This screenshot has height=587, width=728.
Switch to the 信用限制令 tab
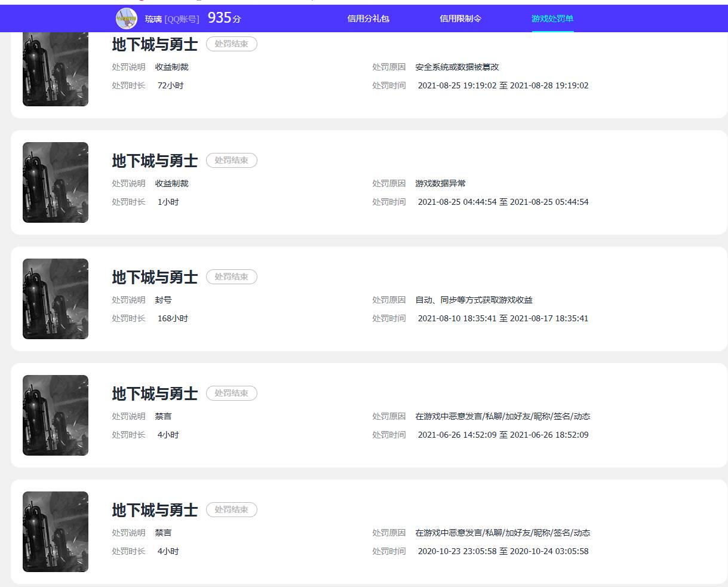coord(460,19)
